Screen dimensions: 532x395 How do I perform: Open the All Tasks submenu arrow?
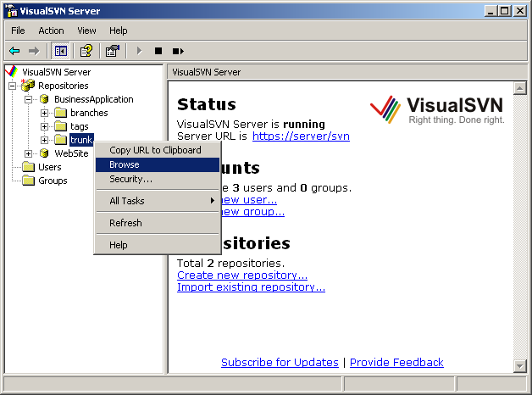[213, 201]
